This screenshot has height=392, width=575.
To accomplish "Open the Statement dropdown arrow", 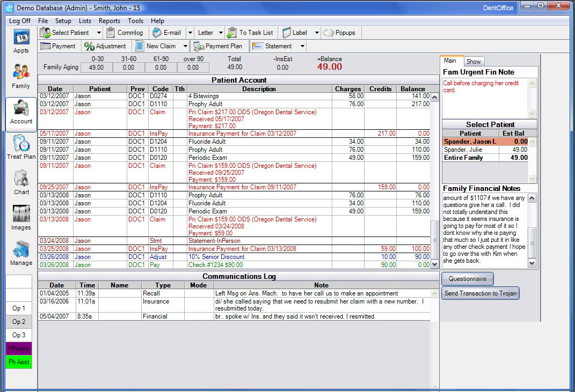I will [x=302, y=46].
